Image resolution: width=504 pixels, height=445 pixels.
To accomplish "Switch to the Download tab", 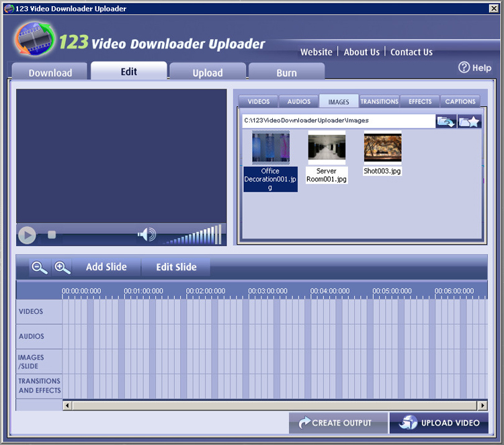I will click(x=50, y=73).
